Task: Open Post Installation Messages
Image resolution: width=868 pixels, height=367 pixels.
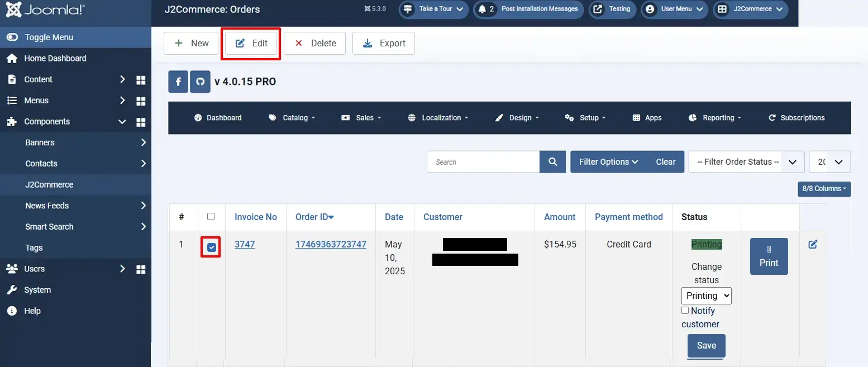Action: [x=529, y=9]
